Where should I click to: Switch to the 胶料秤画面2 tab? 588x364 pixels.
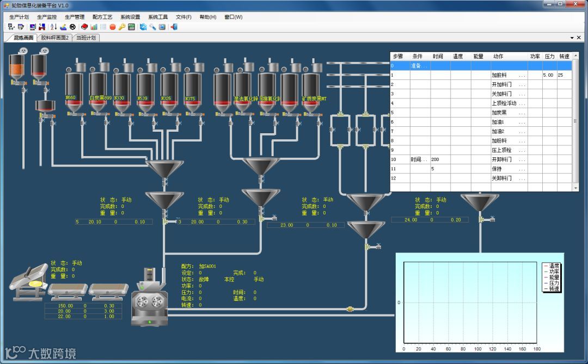tap(55, 38)
